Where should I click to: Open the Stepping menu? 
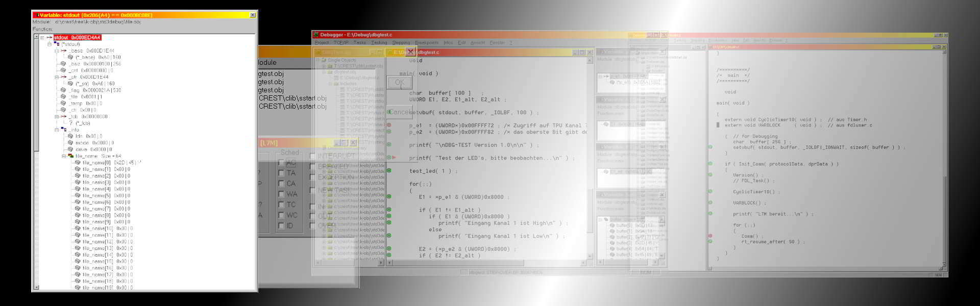coord(401,43)
